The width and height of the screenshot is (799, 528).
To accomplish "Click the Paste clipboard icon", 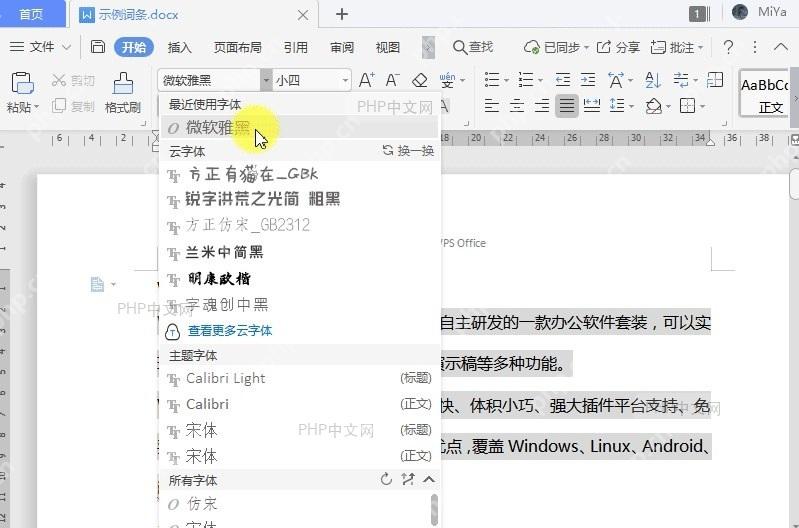I will tap(22, 83).
